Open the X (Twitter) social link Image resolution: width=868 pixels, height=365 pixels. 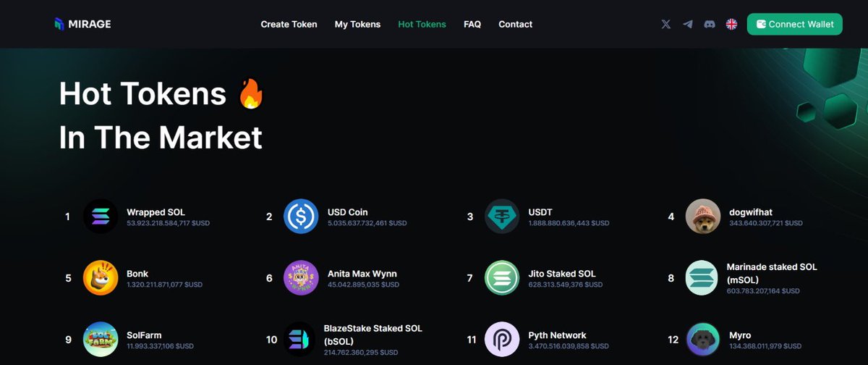click(x=666, y=24)
